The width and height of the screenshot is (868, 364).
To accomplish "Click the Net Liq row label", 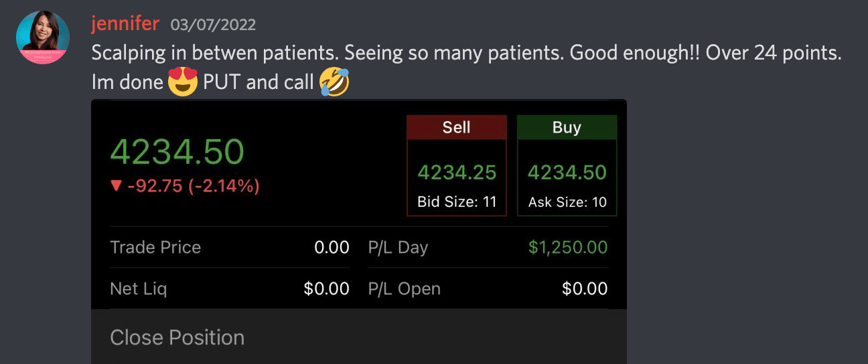I will 138,289.
